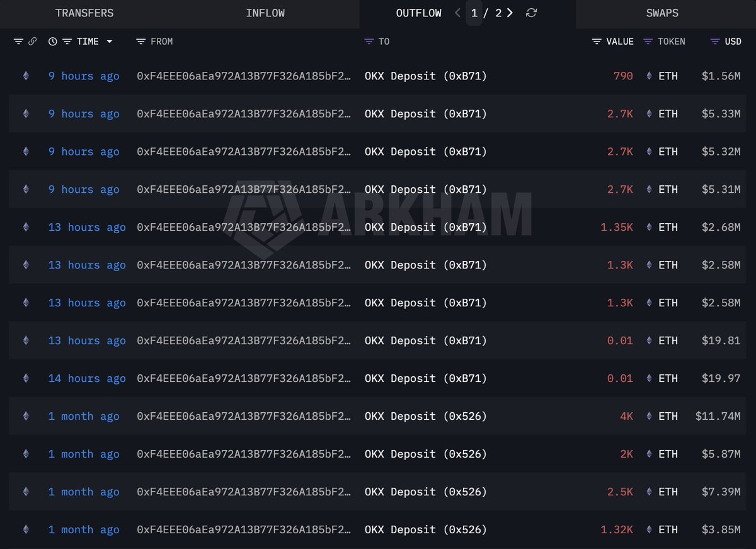This screenshot has height=549, width=756.
Task: Click Ethereum chain icon in $11.74M row
Action: [26, 416]
